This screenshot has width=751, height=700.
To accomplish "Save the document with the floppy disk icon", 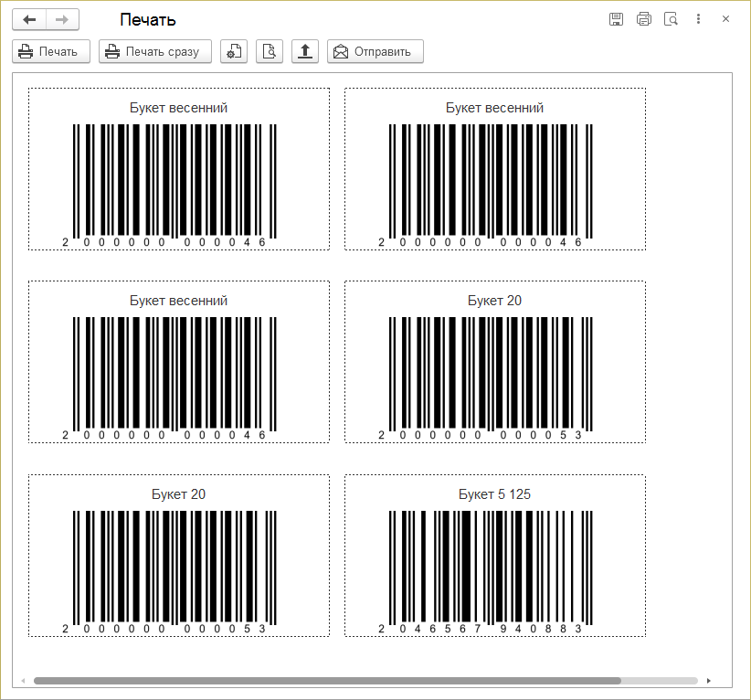I will (617, 19).
